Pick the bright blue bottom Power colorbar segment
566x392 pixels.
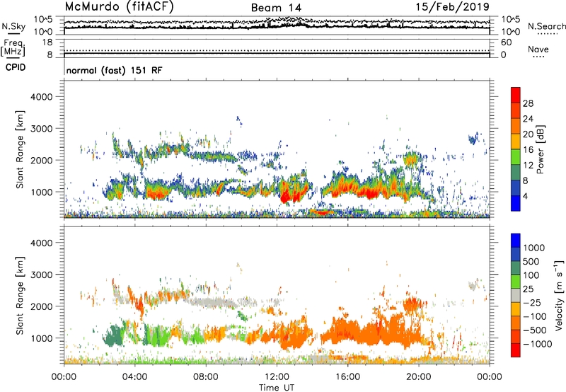click(x=516, y=204)
